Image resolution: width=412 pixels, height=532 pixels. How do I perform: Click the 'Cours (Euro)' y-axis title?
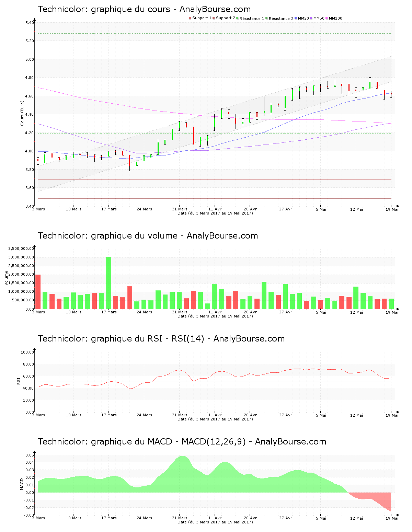click(22, 113)
